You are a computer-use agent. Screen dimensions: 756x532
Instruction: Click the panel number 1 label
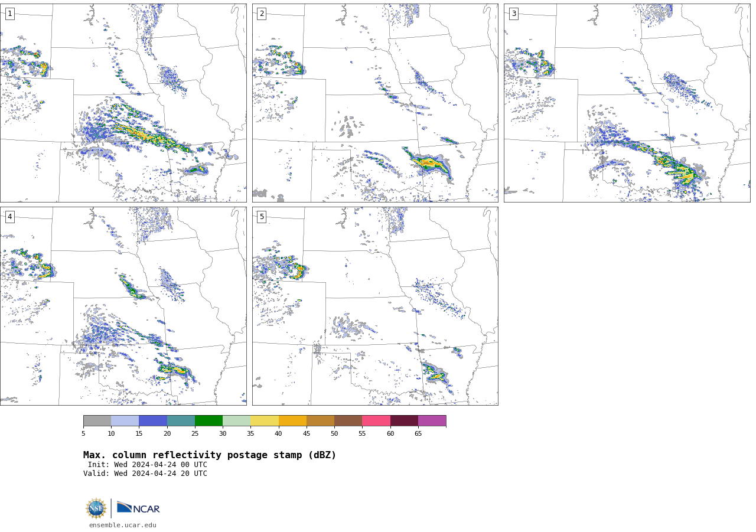[9, 14]
